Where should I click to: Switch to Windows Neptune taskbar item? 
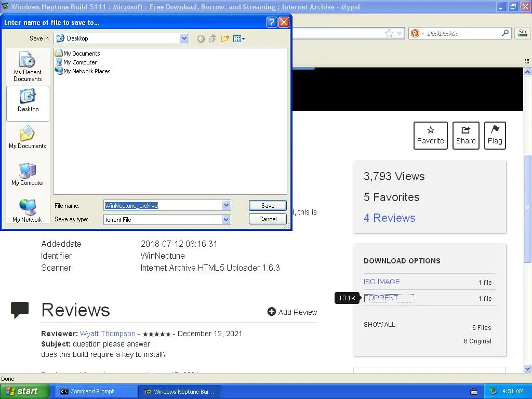click(180, 392)
